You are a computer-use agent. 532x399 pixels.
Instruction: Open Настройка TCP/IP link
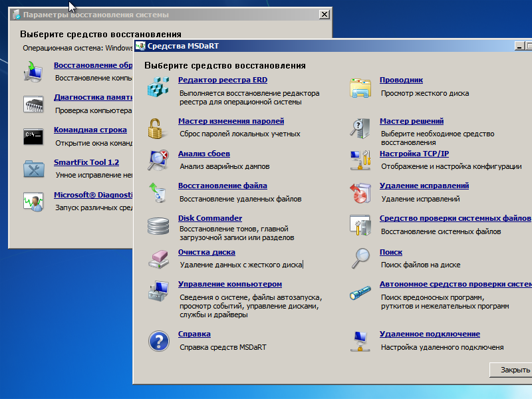coord(414,154)
